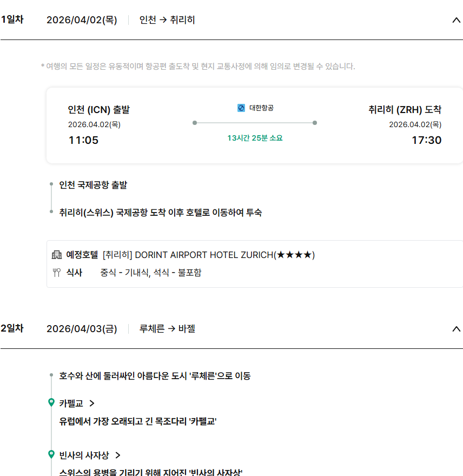Viewport: 463px width, 476px height.
Task: Click the 2일차 day header label
Action: (12, 328)
